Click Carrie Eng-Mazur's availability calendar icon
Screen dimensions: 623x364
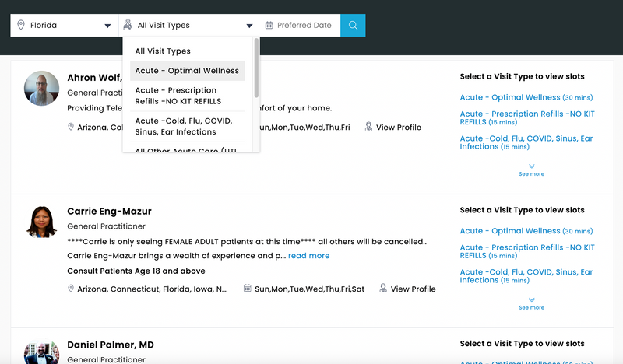coord(247,289)
